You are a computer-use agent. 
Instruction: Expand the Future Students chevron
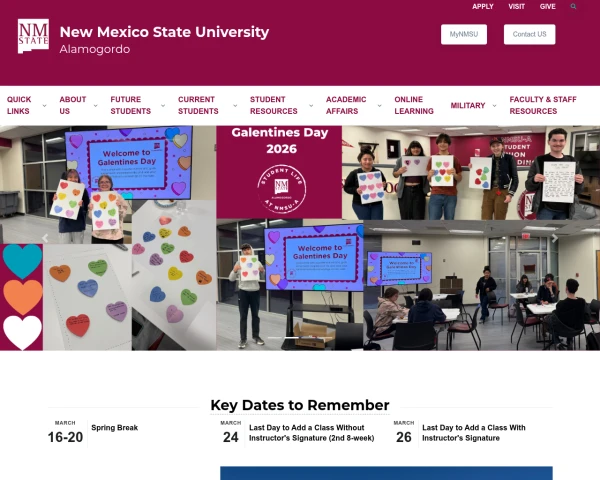163,106
